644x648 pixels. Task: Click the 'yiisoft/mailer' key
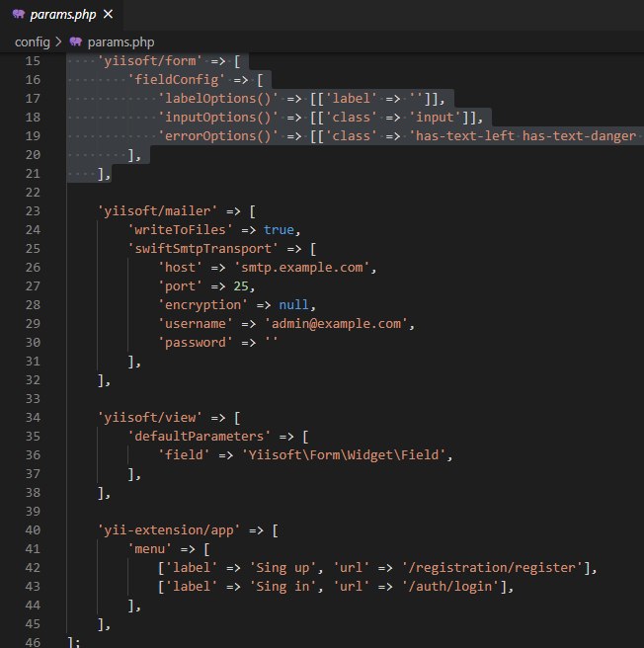click(x=157, y=211)
